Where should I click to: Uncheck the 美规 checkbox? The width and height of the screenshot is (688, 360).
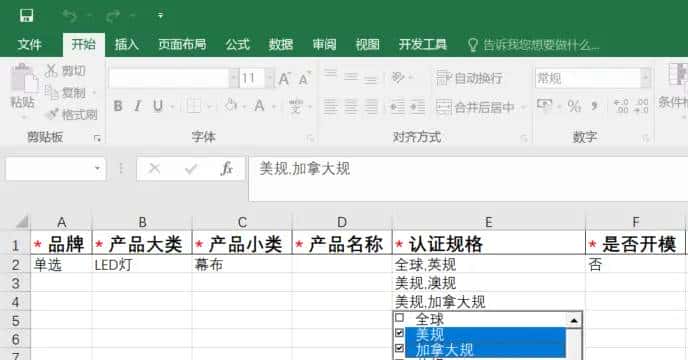coord(399,333)
